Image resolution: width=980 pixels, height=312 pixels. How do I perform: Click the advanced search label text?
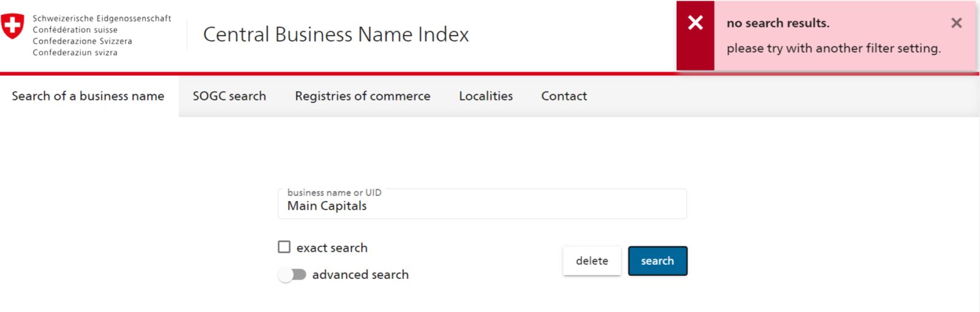360,275
